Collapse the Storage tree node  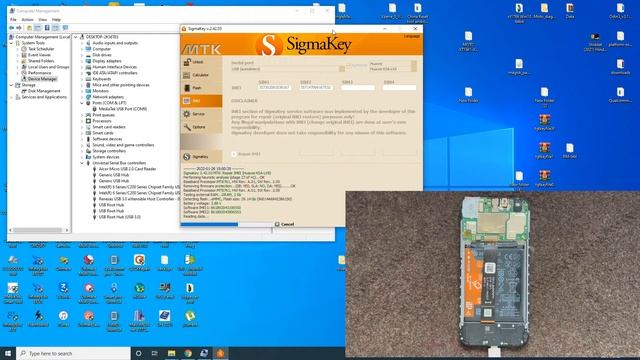(x=11, y=85)
